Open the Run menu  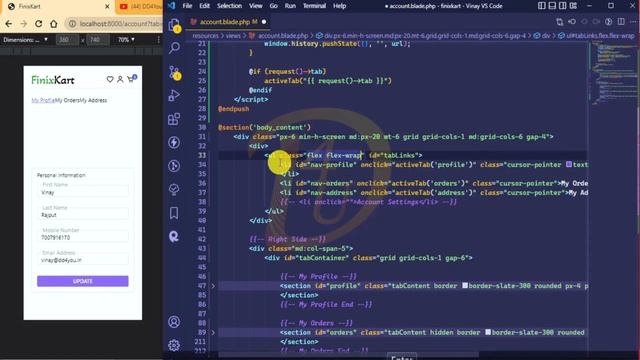click(290, 6)
